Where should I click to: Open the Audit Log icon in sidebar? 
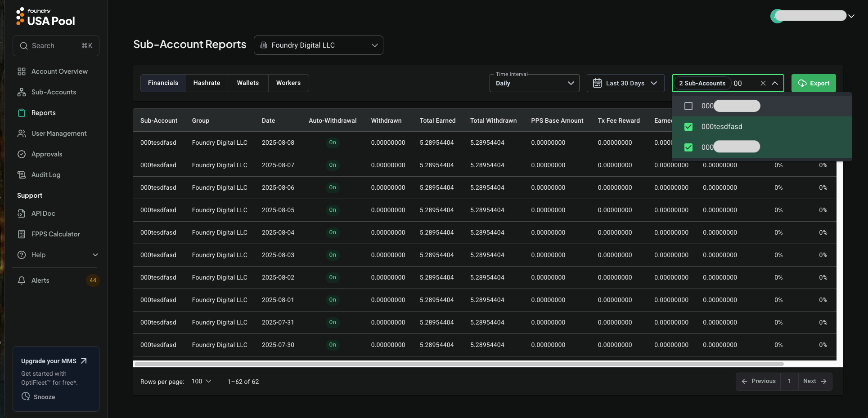21,175
